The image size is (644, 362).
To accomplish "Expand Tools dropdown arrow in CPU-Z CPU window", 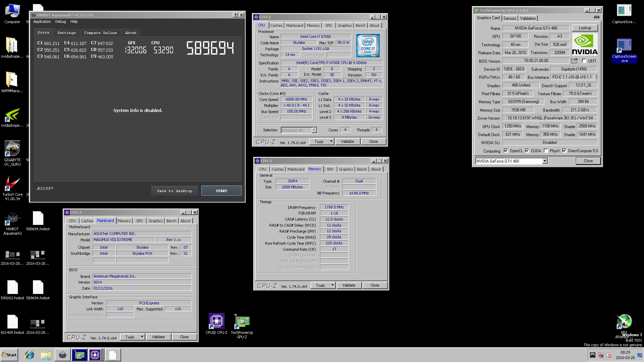I will coord(331,141).
